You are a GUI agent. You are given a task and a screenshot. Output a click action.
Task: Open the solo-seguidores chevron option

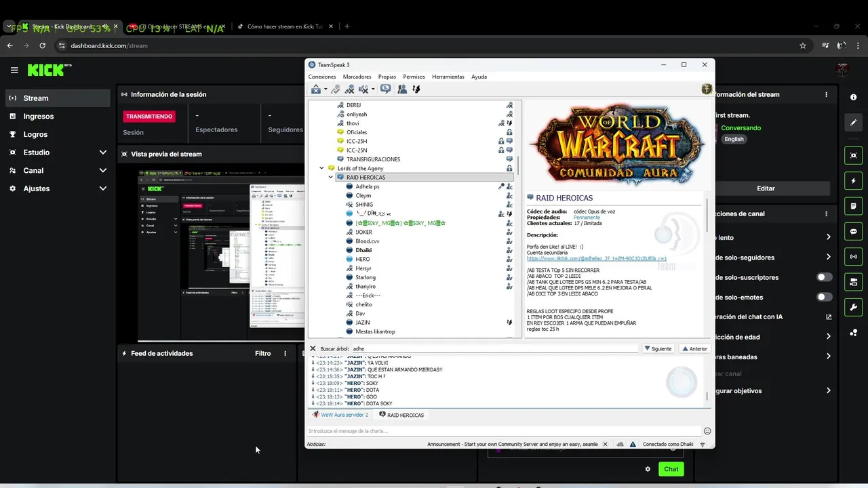(828, 257)
